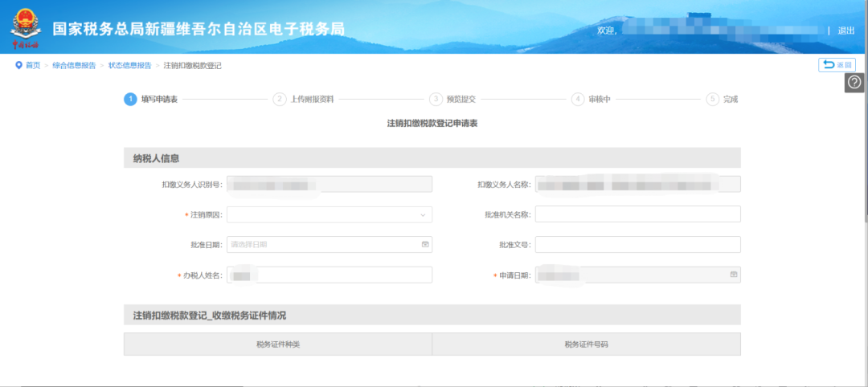Screen dimensions: 868x387
Task: Select the 办税人姓名 input field
Action: coord(330,275)
